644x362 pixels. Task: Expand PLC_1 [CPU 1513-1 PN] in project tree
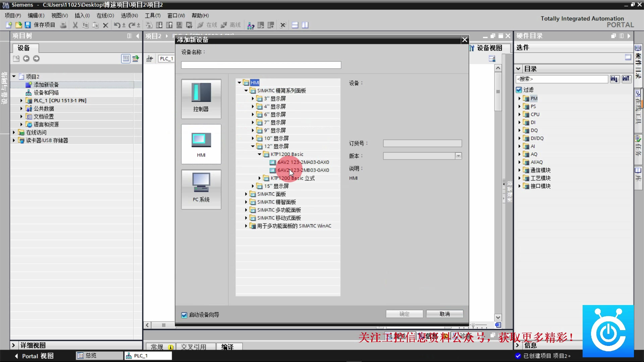point(21,101)
